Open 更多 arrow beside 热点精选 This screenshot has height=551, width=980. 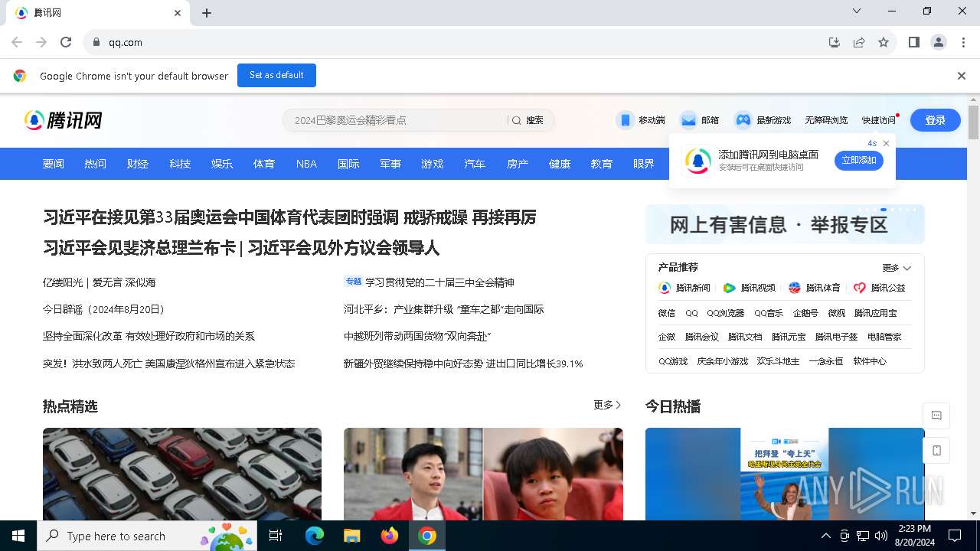click(x=607, y=405)
